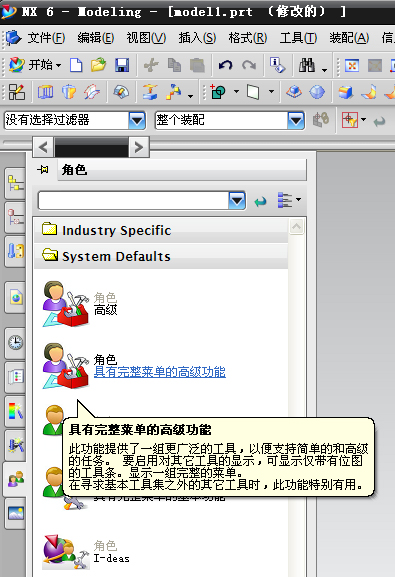395x577 pixels.
Task: Click the roles panel search input field
Action: coord(134,201)
